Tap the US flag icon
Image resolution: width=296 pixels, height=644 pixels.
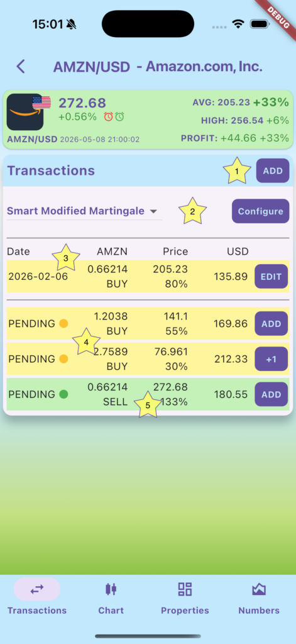[41, 103]
